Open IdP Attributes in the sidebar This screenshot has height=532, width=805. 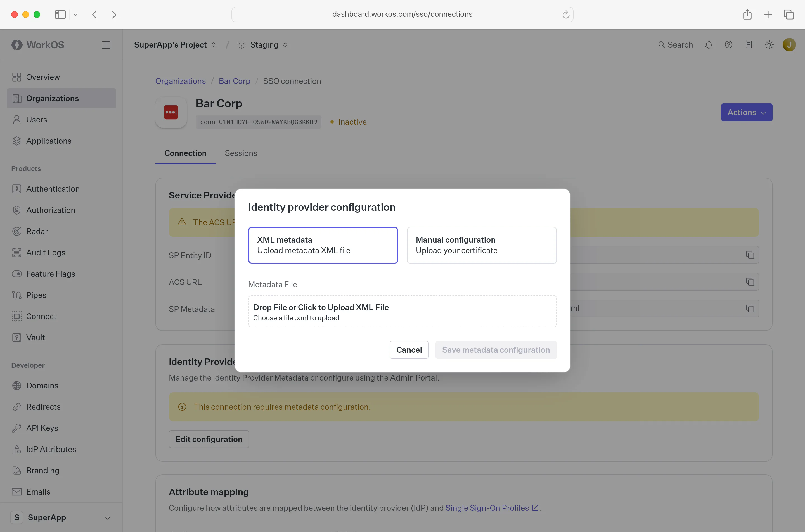point(61,449)
